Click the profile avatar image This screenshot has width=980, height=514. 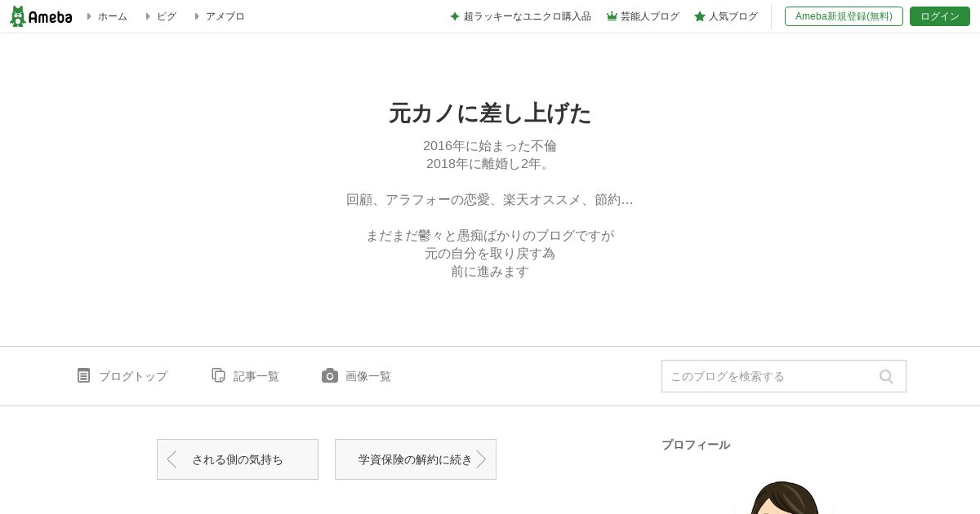pyautogui.click(x=783, y=498)
